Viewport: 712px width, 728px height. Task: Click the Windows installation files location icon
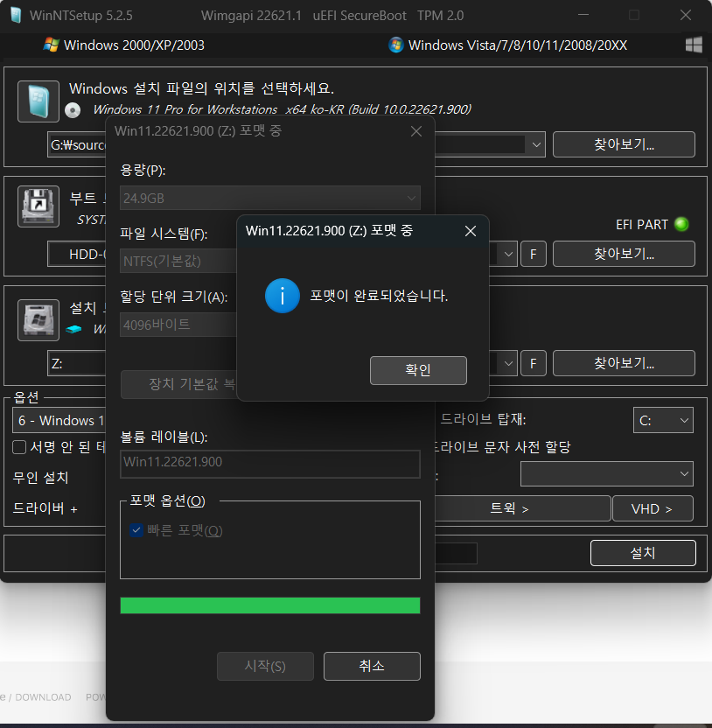38,101
